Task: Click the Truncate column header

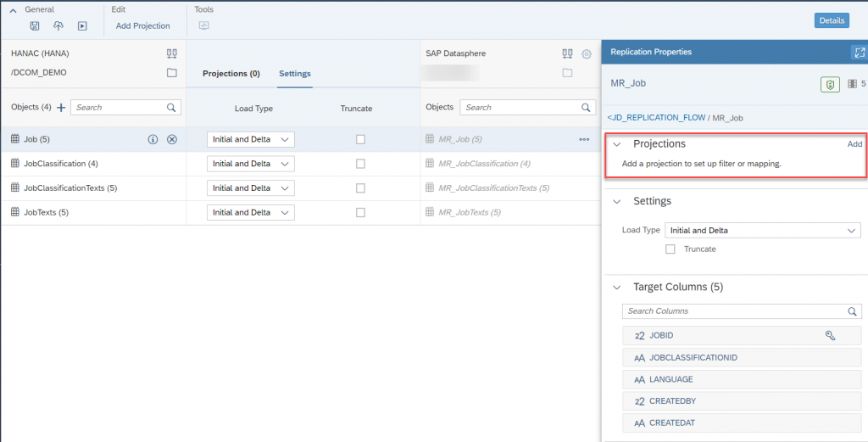Action: (x=357, y=109)
